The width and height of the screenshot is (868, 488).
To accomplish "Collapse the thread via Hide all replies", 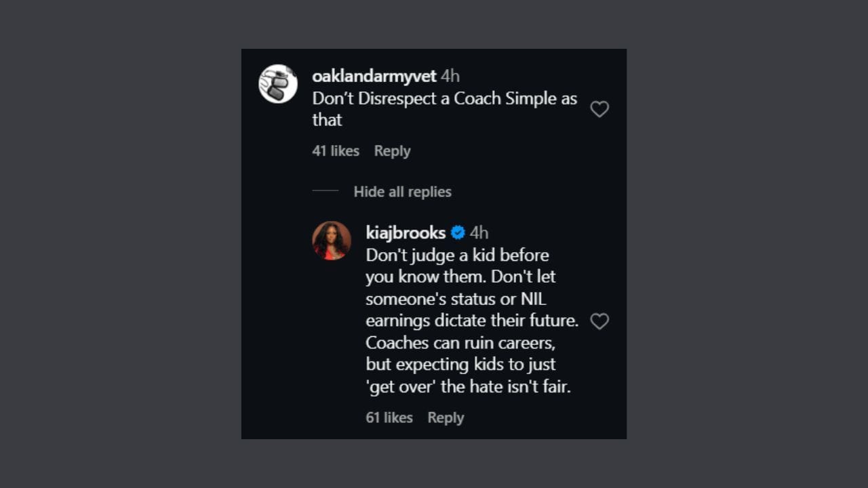I will (401, 192).
